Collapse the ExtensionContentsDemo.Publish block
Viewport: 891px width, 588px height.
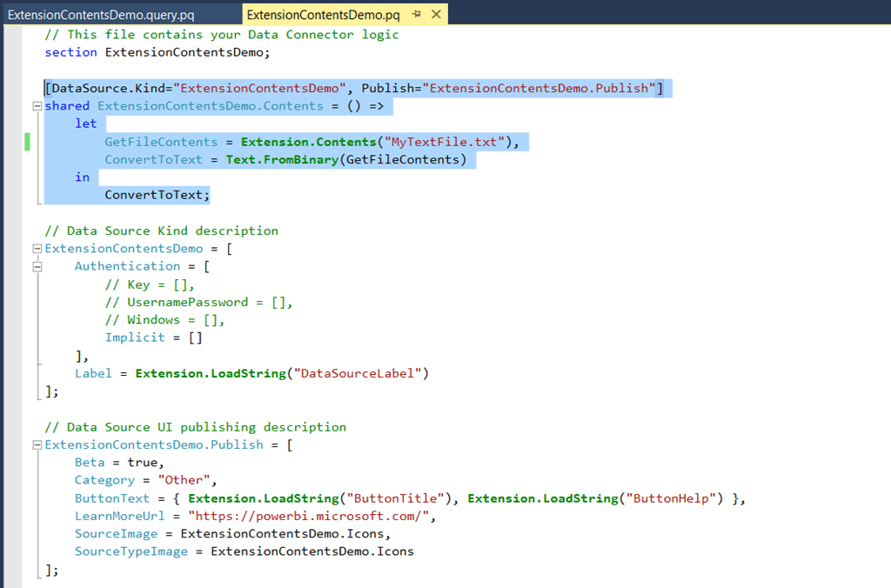pos(37,444)
